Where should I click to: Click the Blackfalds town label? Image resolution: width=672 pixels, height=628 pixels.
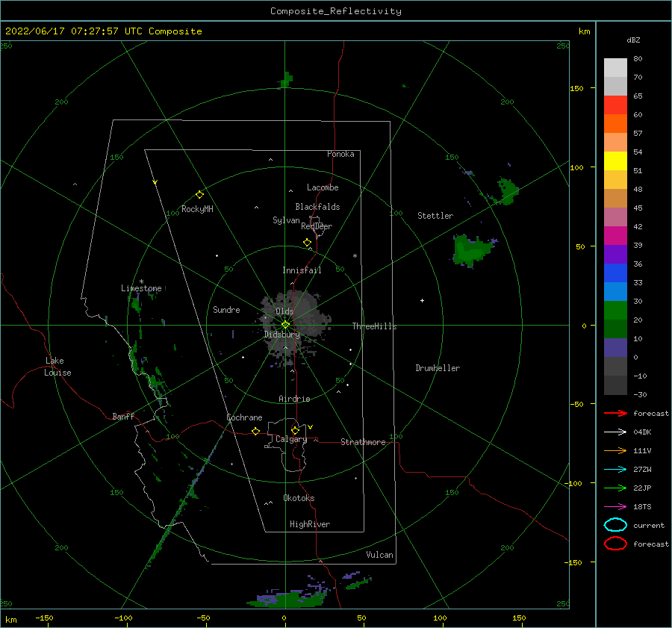pos(317,207)
